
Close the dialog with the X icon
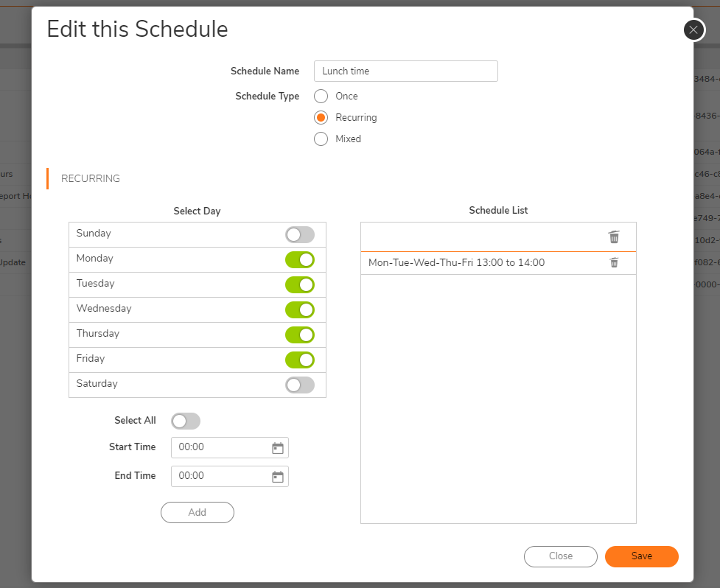[x=693, y=29]
